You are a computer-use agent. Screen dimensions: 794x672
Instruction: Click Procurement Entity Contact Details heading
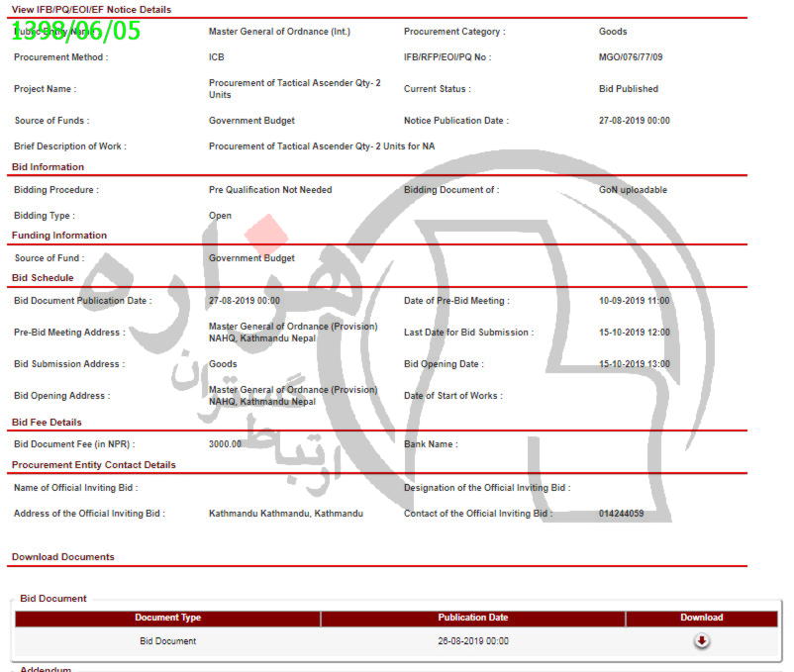[93, 465]
